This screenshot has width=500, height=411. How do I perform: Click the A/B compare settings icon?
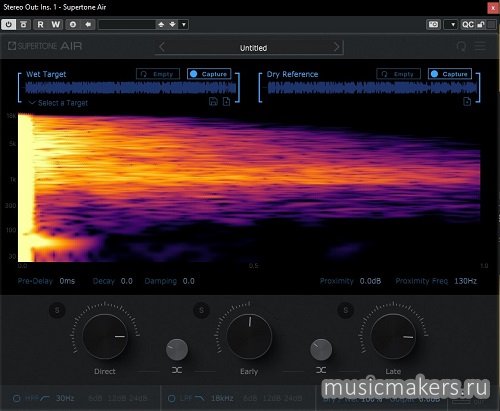pos(73,24)
